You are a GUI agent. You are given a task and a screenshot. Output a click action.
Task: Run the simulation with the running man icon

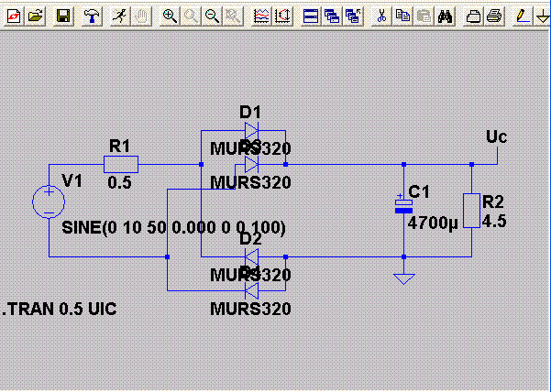[120, 16]
